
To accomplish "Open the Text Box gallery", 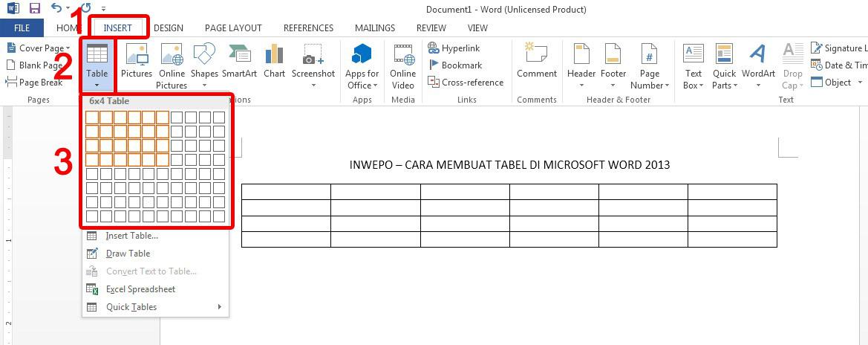I will click(693, 65).
